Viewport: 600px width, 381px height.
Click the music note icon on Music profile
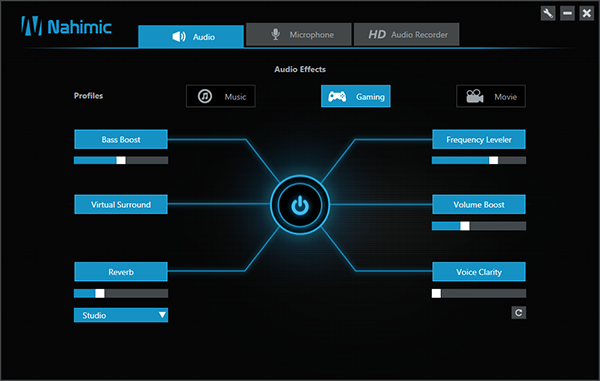pos(205,96)
